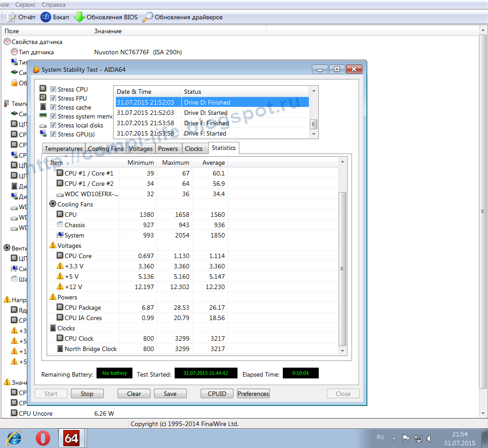Click the Voltages warning icon in statistics
This screenshot has height=448, width=488.
53,245
